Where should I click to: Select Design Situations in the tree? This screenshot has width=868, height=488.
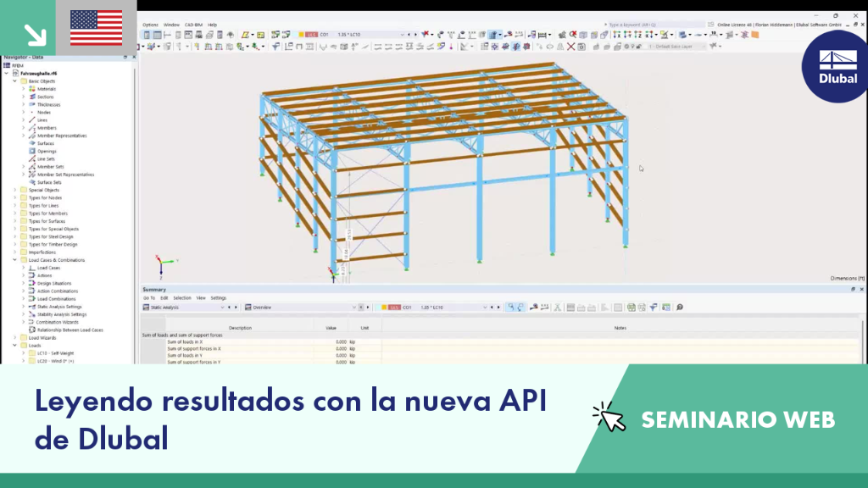[54, 283]
